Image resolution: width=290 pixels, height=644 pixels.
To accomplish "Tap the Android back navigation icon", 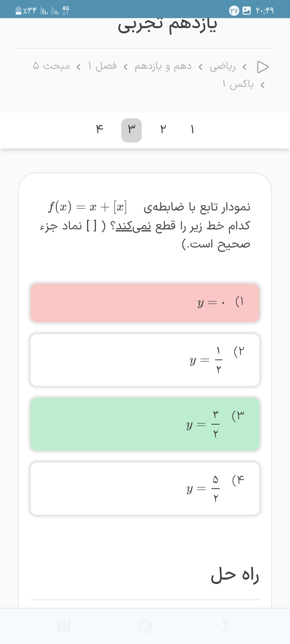I will [226, 626].
